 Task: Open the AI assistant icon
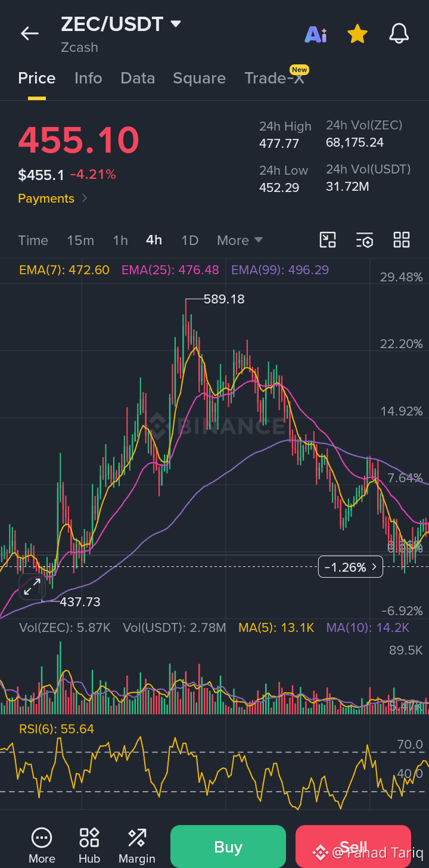click(x=316, y=34)
